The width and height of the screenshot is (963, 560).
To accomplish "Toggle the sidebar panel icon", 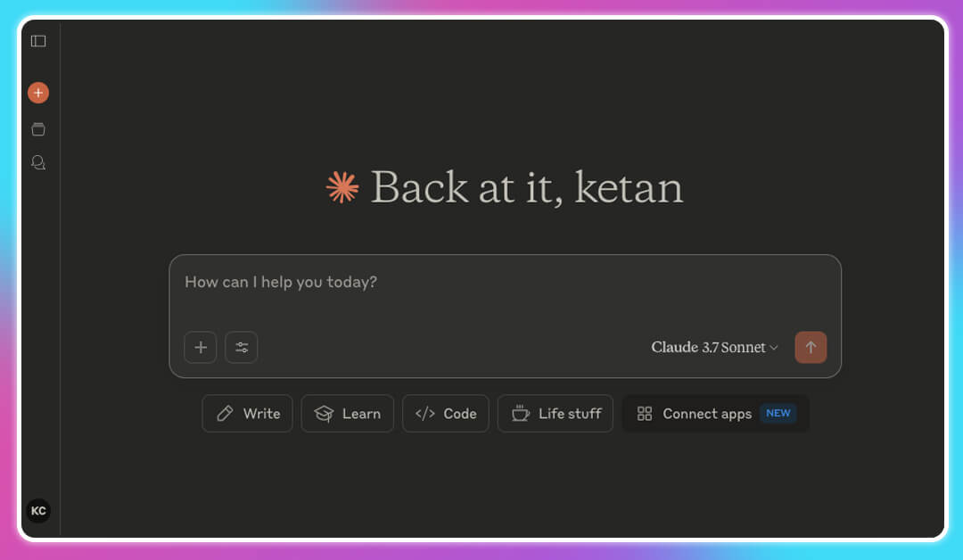I will click(x=38, y=41).
